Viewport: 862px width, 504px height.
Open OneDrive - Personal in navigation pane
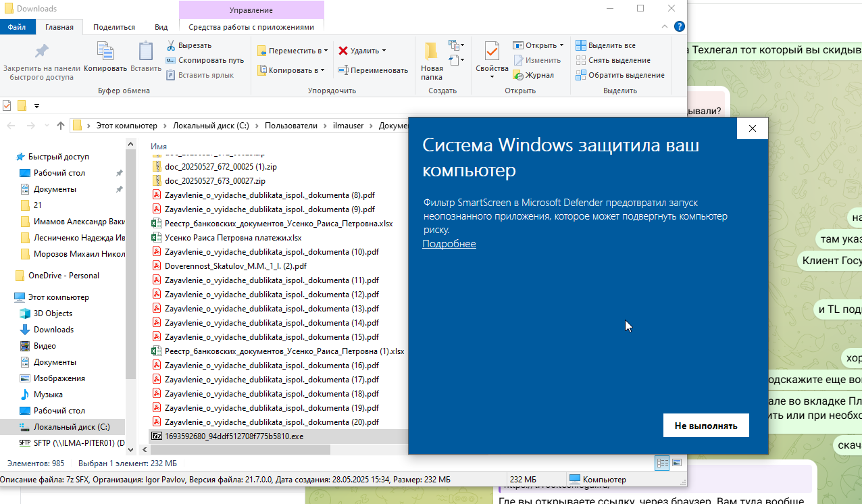pyautogui.click(x=64, y=276)
